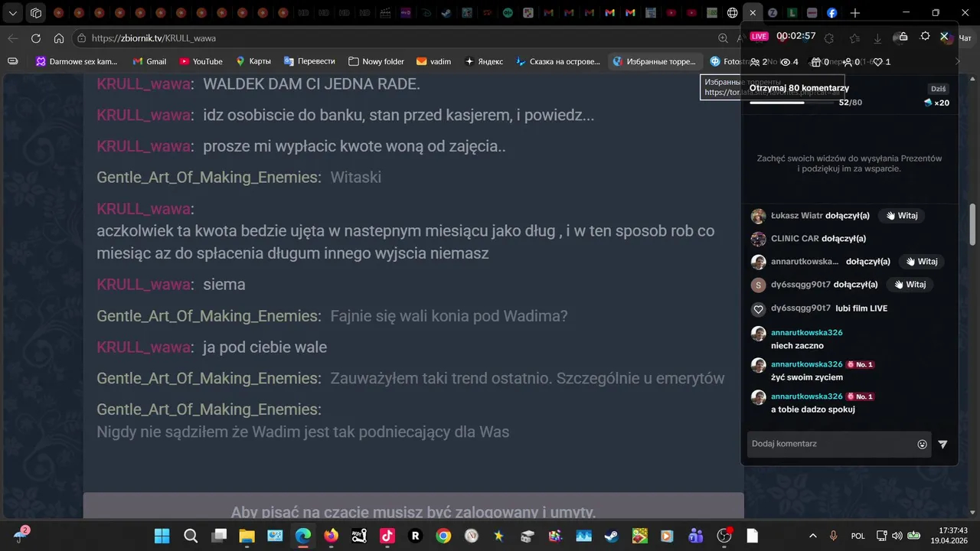
Task: Open the tab search dropdown arrow
Action: [13, 13]
